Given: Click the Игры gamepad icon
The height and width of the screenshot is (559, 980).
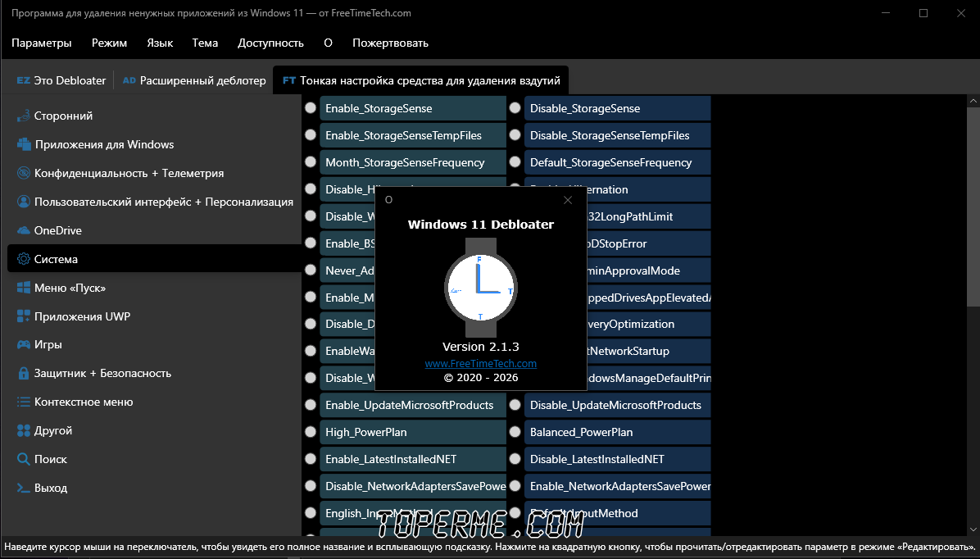Looking at the screenshot, I should 23,344.
